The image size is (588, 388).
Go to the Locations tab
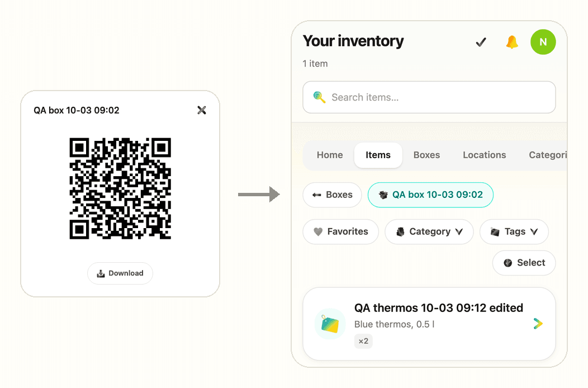click(x=484, y=155)
